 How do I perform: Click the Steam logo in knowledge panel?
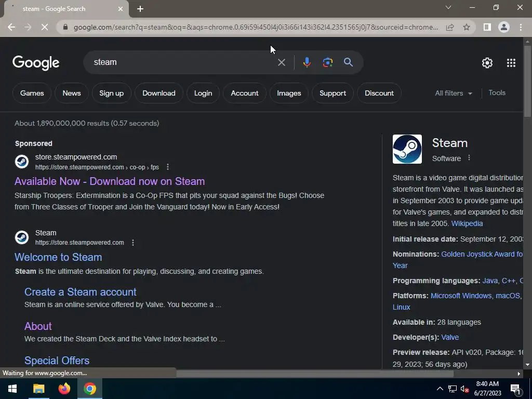coord(407,149)
